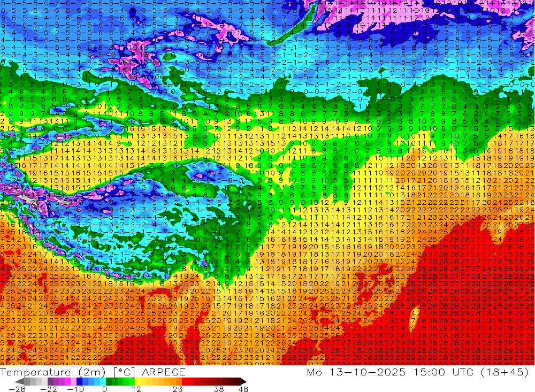Click the bright red swatch right of 26 in the legend
The height and width of the screenshot is (392, 535).
pyautogui.click(x=185, y=381)
